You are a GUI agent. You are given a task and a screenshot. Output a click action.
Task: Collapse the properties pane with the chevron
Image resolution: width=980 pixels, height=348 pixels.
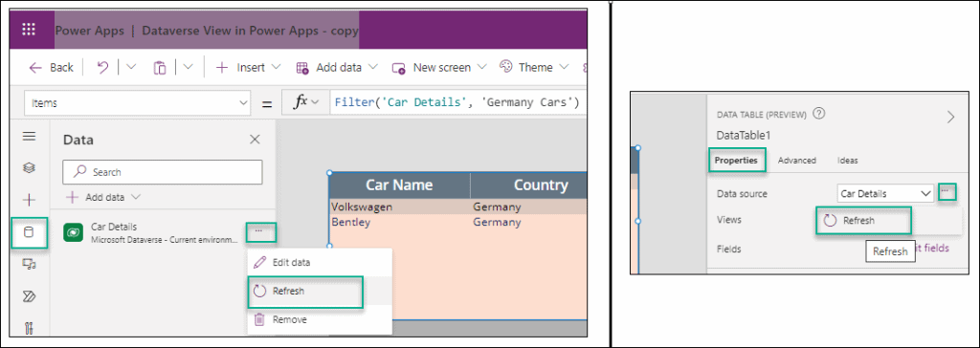click(950, 117)
